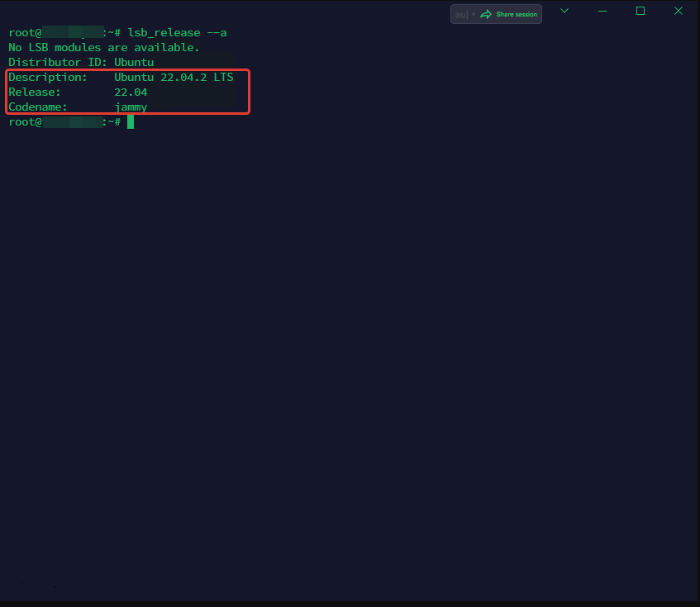
Task: Click the red highlight rectangle border
Action: pos(128,69)
